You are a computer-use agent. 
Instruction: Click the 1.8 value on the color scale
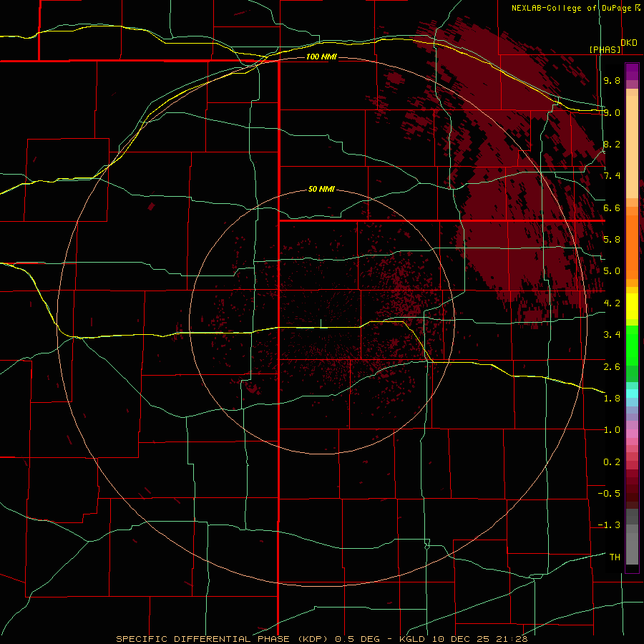tap(612, 399)
